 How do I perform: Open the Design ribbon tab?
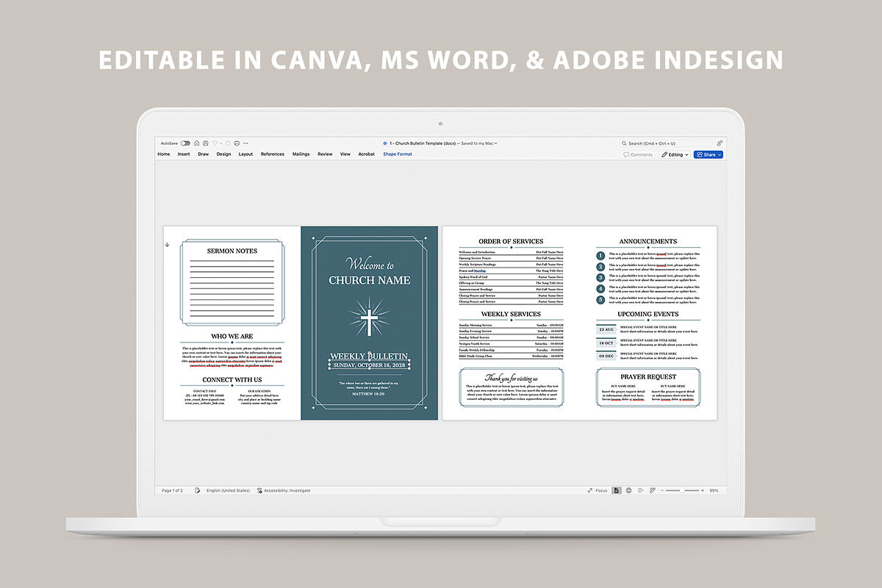[x=223, y=154]
